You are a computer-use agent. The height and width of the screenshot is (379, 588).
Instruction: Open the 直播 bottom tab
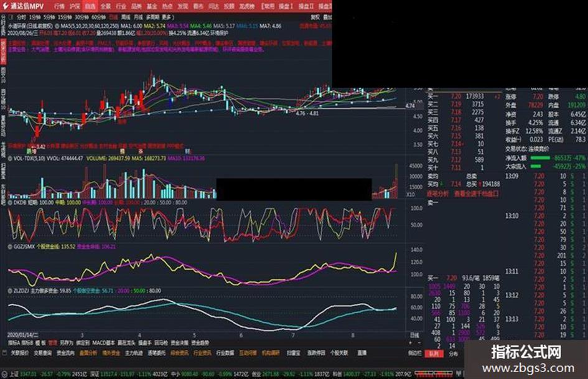pos(362,353)
